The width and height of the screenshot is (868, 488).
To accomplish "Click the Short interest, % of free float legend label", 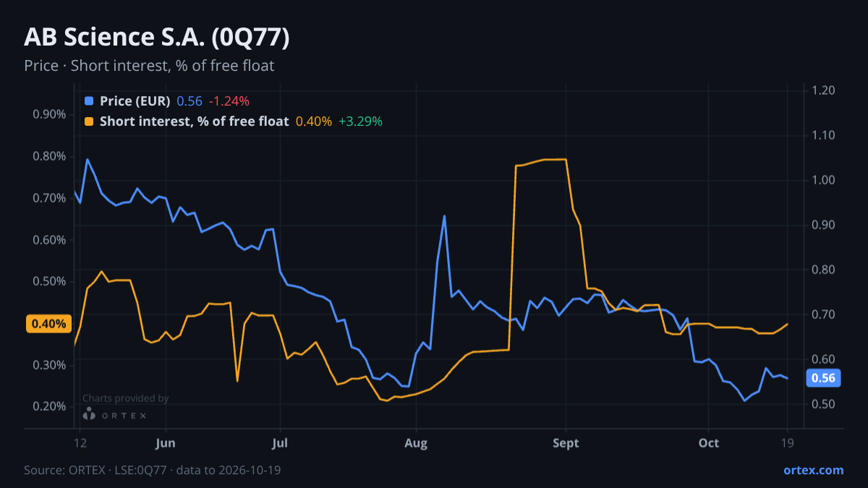I will 195,121.
